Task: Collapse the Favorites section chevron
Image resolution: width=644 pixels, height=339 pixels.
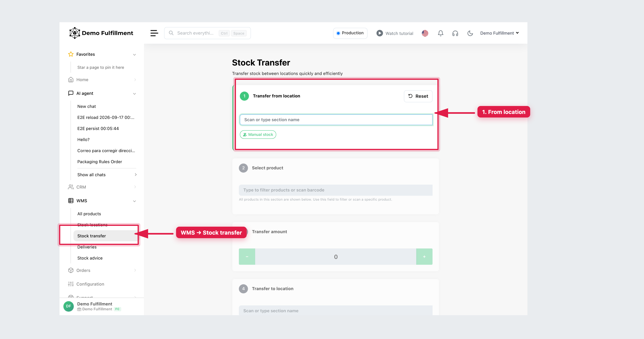Action: point(134,55)
